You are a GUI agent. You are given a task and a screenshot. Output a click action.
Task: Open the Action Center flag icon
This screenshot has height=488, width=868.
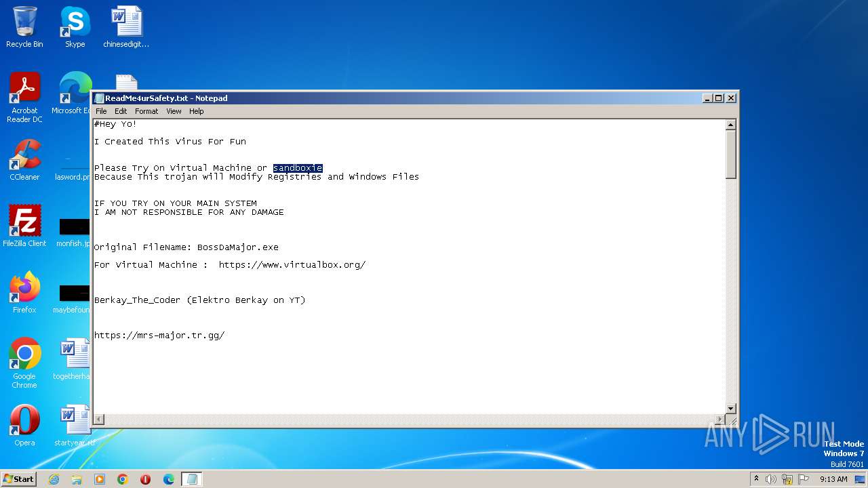coord(804,479)
